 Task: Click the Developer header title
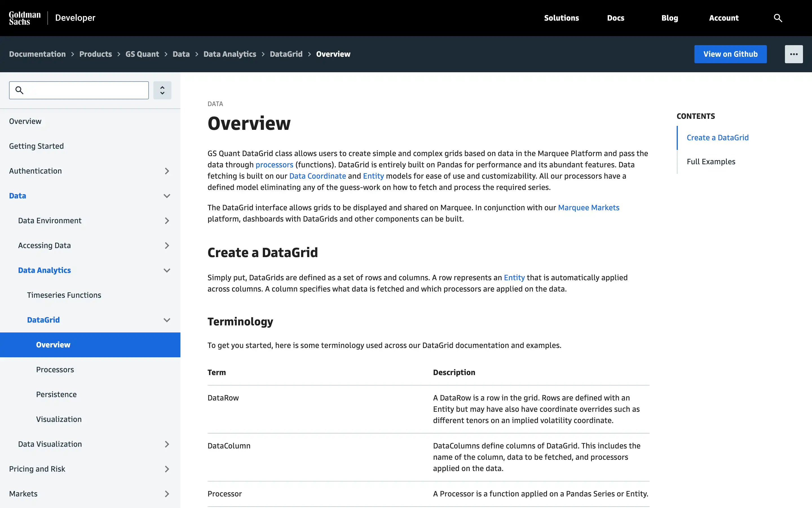point(75,18)
